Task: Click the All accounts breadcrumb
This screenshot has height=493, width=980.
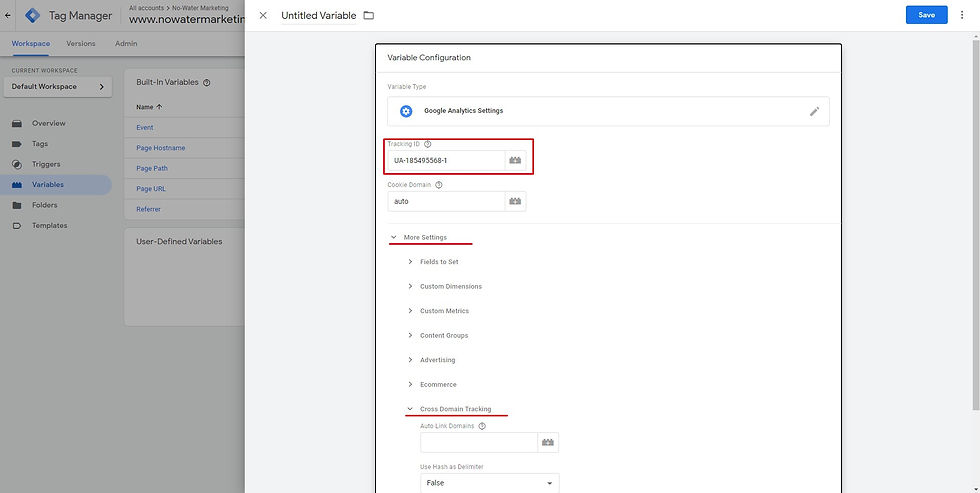Action: point(148,8)
